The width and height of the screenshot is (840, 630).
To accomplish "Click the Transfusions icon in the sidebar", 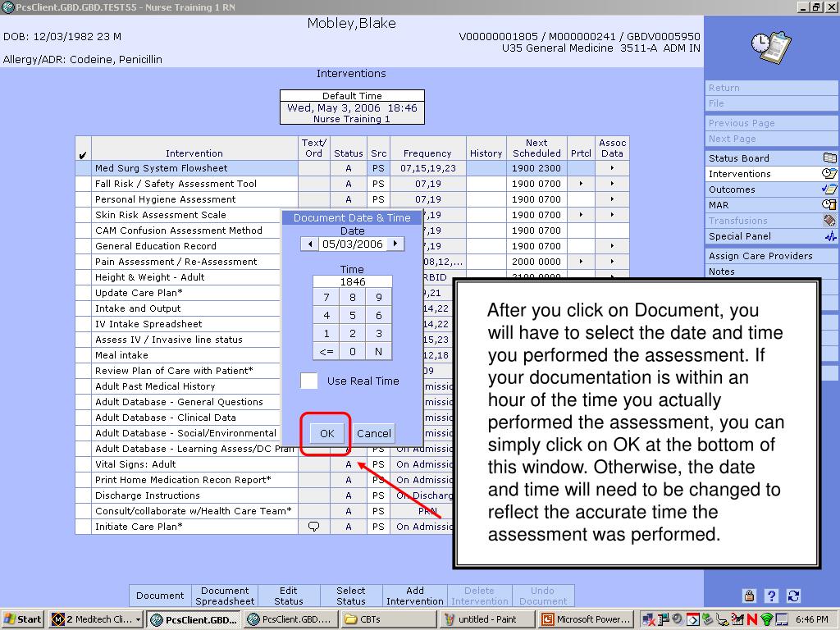I will (829, 220).
